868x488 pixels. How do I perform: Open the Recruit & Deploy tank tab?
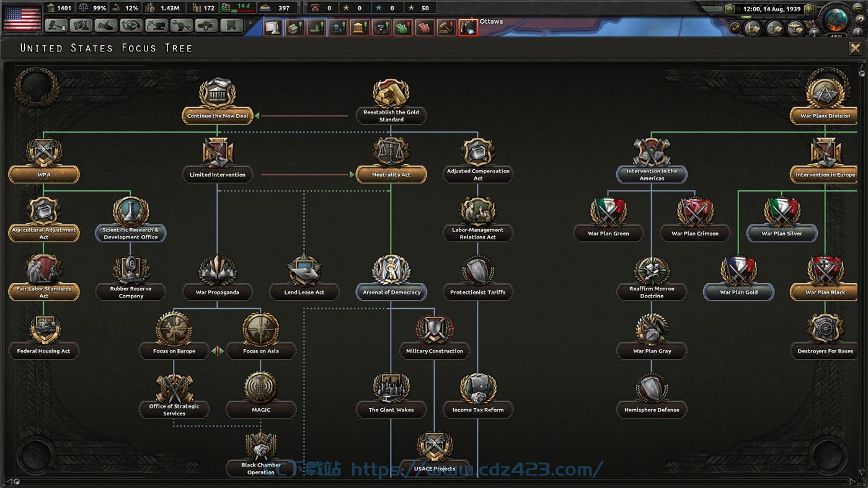click(206, 25)
